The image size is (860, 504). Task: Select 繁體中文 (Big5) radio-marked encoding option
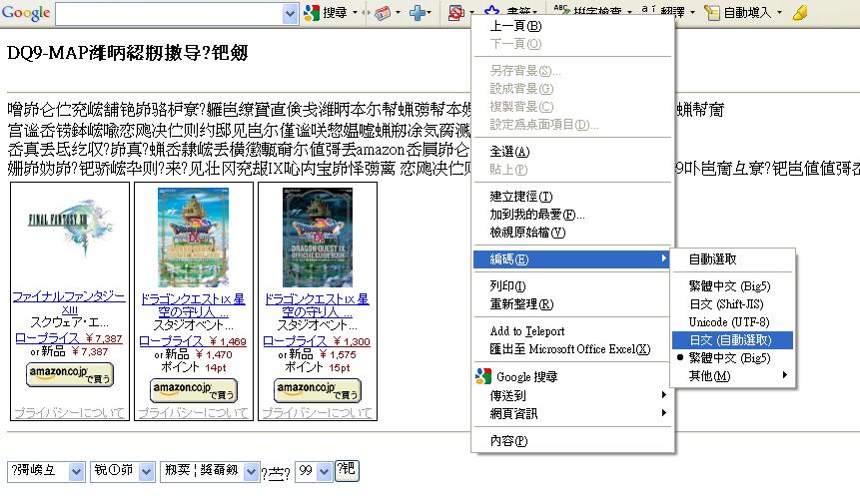728,357
